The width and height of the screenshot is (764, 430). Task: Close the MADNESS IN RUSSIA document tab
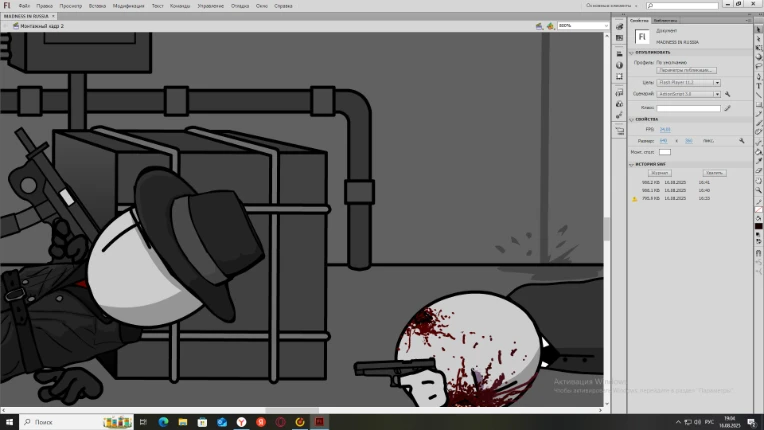(x=53, y=16)
